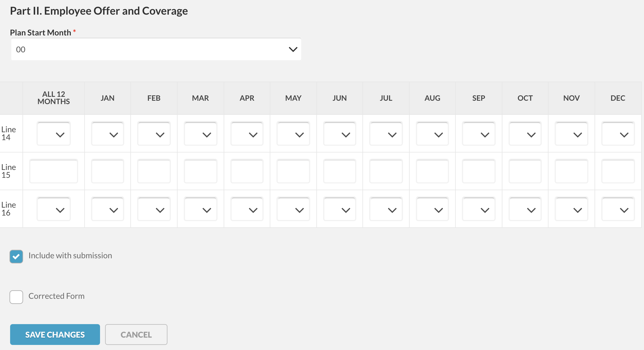Image resolution: width=644 pixels, height=350 pixels.
Task: Open Line 14 MAY dropdown
Action: pyautogui.click(x=293, y=133)
